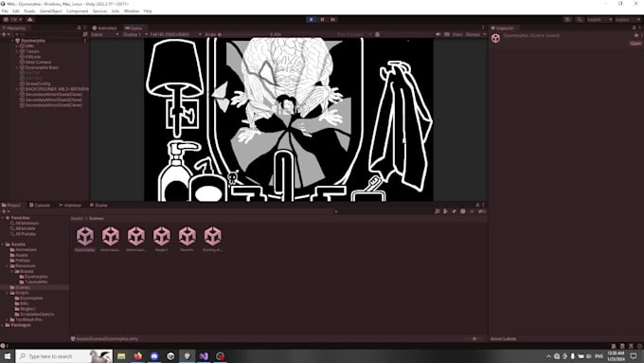Open Discord from the taskbar
The height and width of the screenshot is (363, 644).
click(x=154, y=356)
